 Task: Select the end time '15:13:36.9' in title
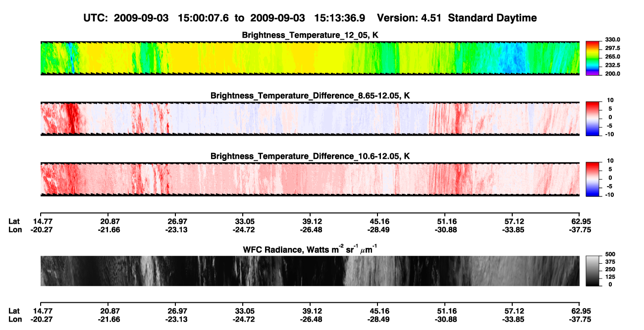(x=340, y=18)
